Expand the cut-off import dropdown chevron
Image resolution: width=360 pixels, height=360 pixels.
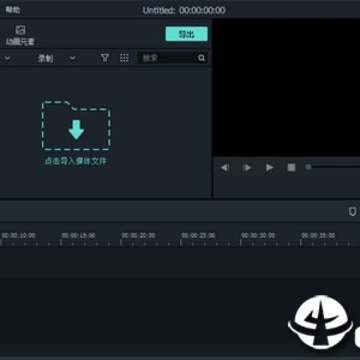tap(7, 58)
